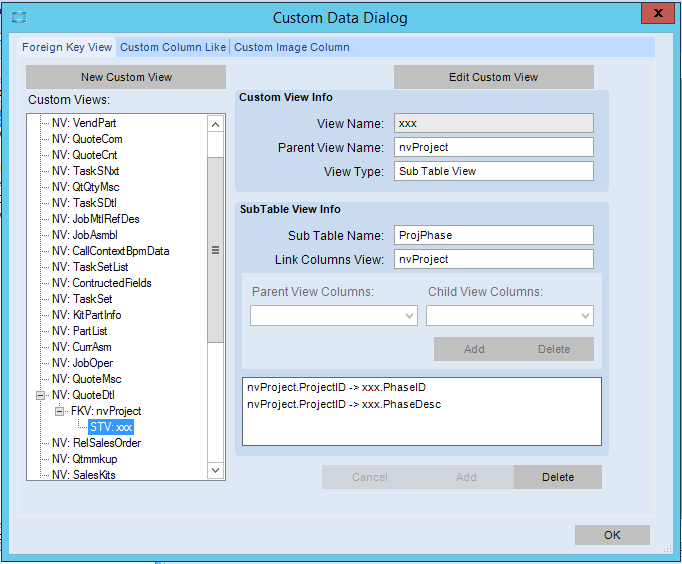
Task: Click the Sub Table Name field
Action: coord(493,235)
